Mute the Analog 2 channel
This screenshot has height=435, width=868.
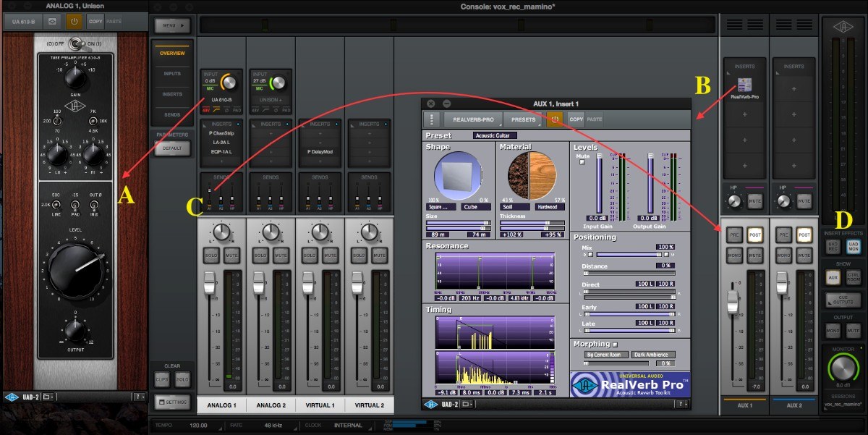point(281,256)
